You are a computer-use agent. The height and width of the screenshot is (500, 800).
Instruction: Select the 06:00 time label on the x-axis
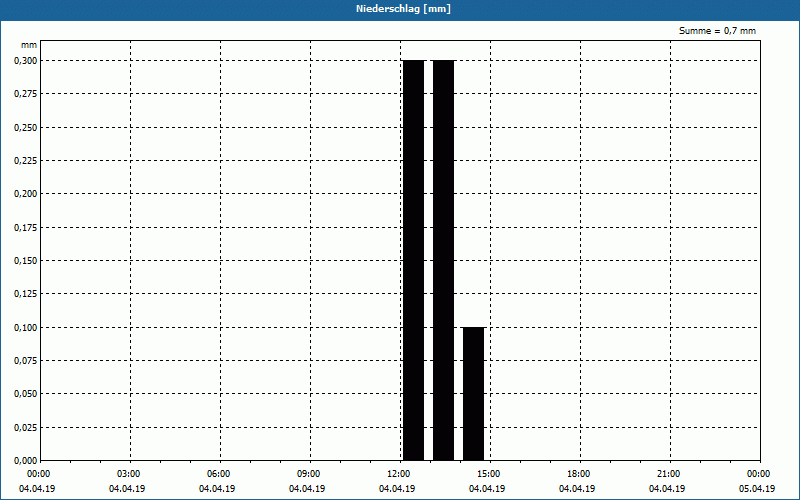[219, 474]
